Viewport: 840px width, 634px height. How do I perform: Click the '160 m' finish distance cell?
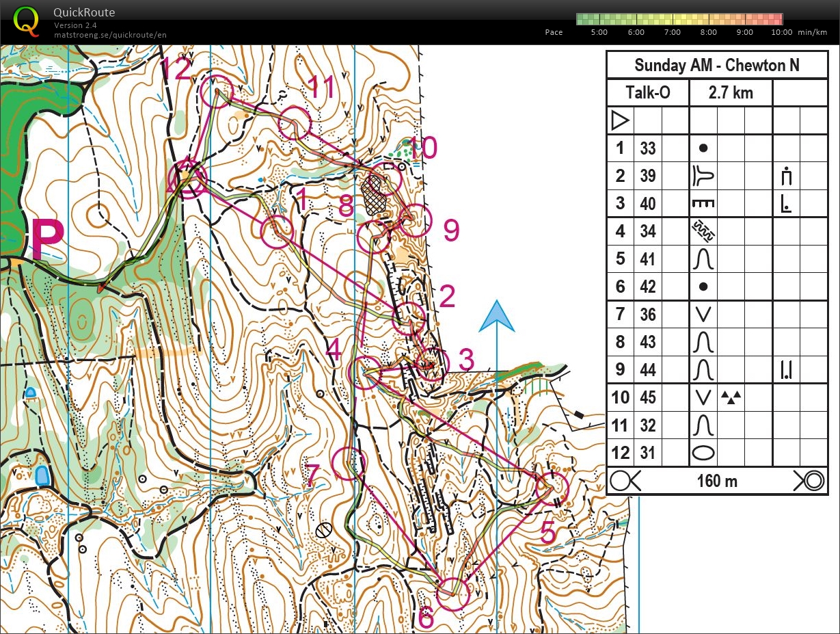[716, 481]
